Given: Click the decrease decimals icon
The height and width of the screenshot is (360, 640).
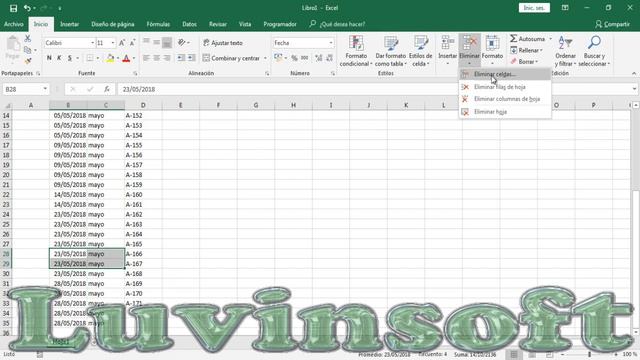Looking at the screenshot, I should (329, 58).
